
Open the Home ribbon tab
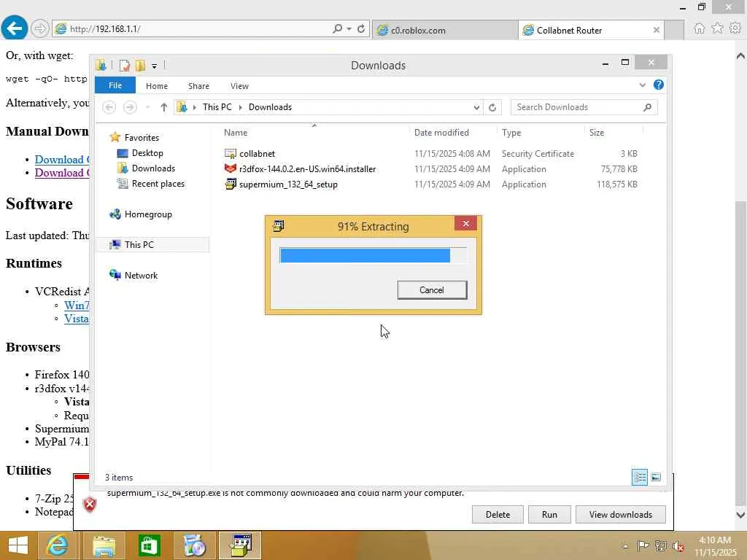click(x=157, y=86)
